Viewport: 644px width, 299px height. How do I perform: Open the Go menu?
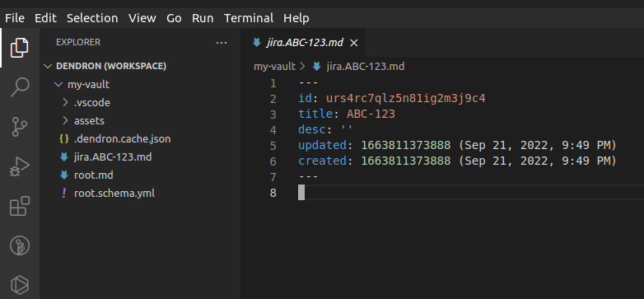[x=174, y=18]
